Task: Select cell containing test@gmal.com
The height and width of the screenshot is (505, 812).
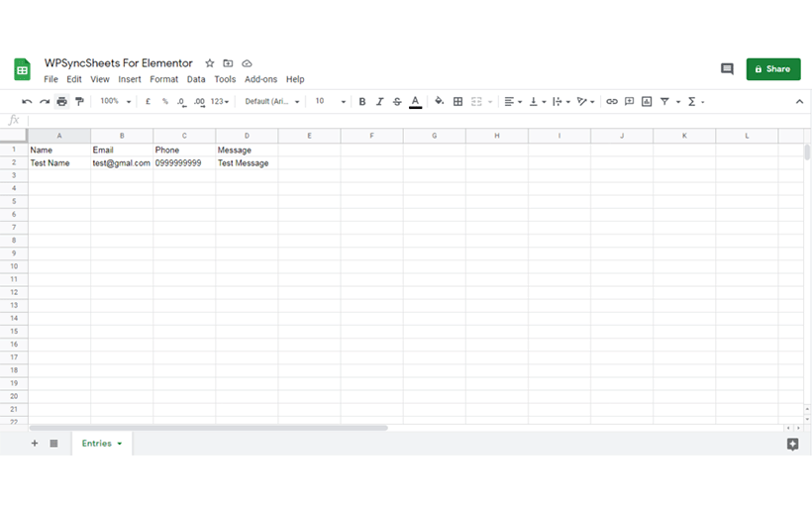Action: 122,163
